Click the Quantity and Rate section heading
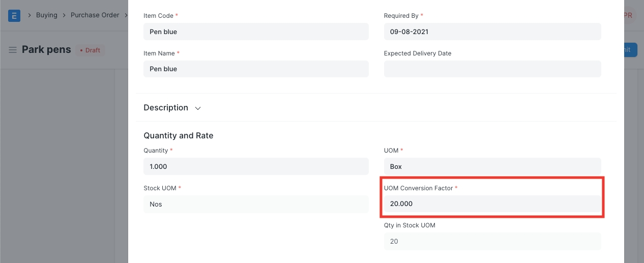The image size is (644, 263). pos(179,136)
